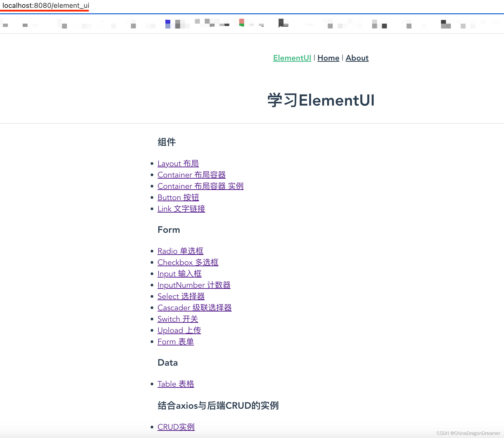
Task: Click Form 表单 component link
Action: point(175,342)
